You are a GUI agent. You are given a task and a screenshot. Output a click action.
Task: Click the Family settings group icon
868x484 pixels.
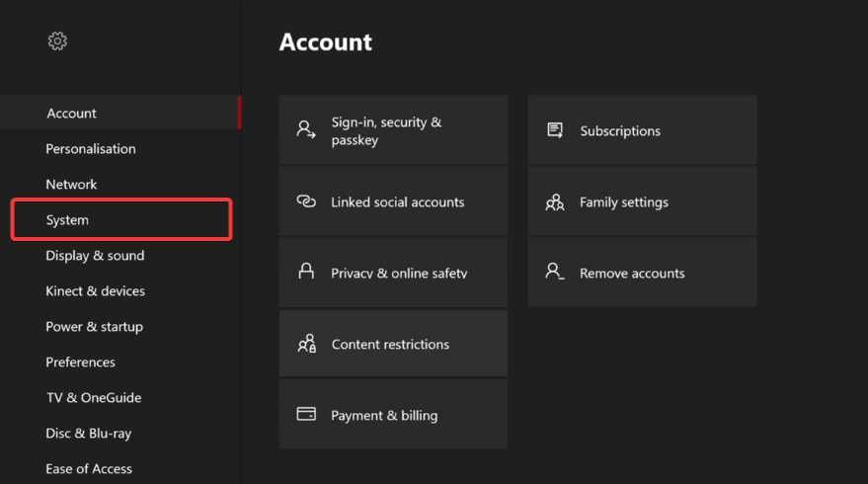pos(555,202)
